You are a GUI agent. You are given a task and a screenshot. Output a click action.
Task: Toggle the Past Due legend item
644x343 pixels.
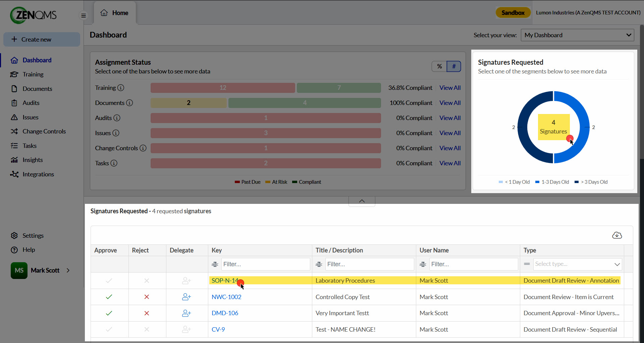coord(248,182)
